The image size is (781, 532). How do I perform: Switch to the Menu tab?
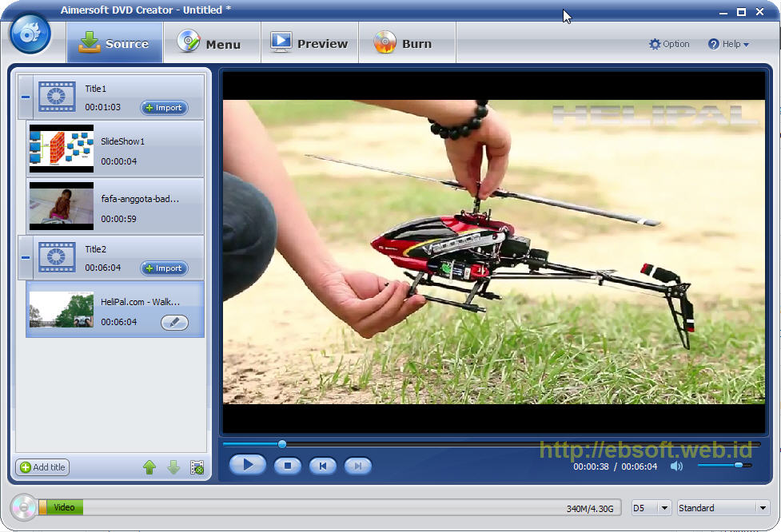pyautogui.click(x=212, y=43)
